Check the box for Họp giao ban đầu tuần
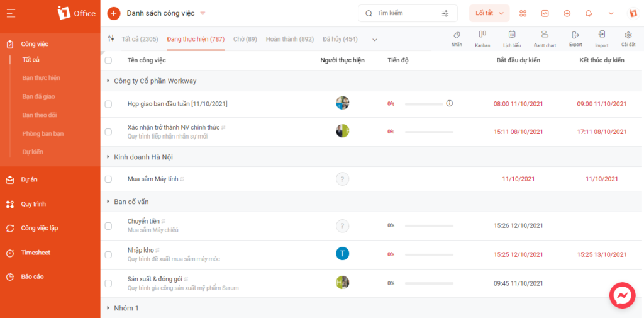644x318 pixels. pyautogui.click(x=108, y=105)
